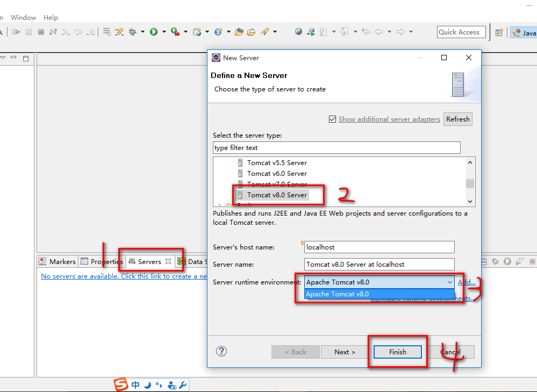Screen dimensions: 537x392
Task: Click the Back navigation arrow in toolbar
Action: [379, 32]
